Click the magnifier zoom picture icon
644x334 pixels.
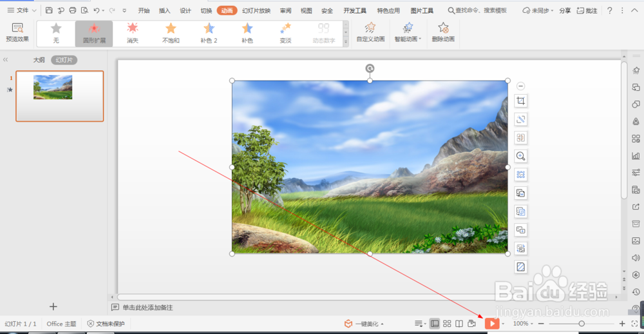(x=521, y=156)
